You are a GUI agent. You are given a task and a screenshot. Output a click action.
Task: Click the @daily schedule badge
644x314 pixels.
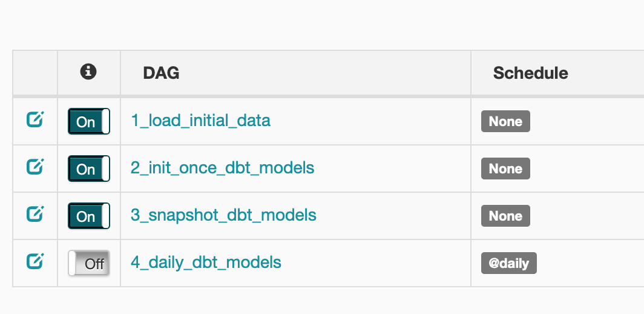click(x=509, y=263)
